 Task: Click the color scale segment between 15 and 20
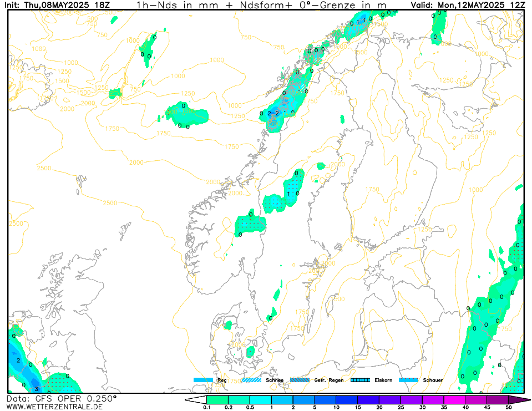pyautogui.click(x=368, y=400)
